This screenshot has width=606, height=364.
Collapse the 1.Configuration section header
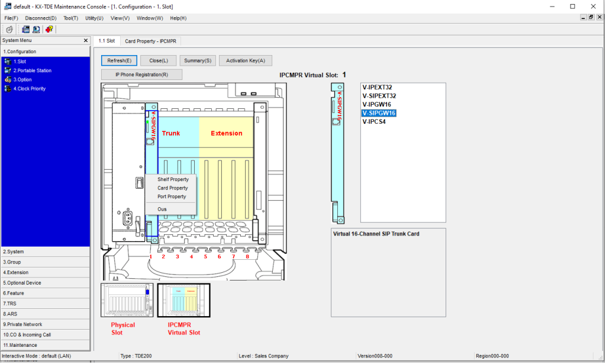[x=45, y=51]
